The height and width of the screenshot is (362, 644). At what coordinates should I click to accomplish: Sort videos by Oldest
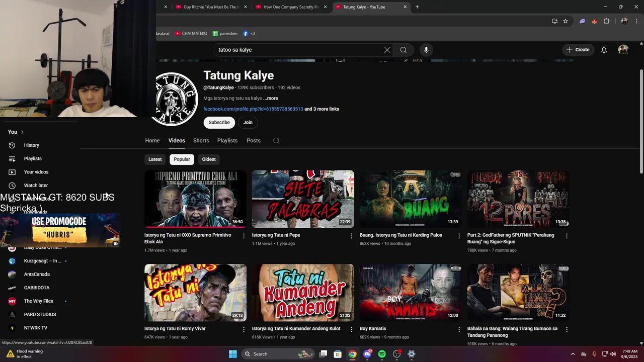pos(209,159)
